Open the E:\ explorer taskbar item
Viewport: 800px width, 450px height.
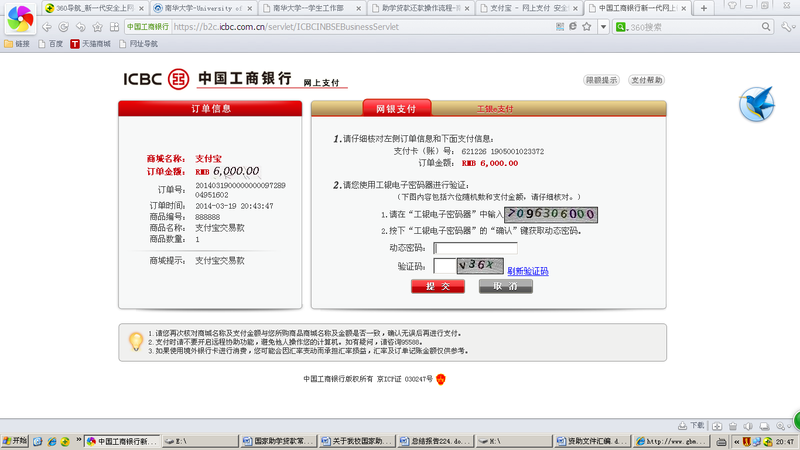(199, 441)
